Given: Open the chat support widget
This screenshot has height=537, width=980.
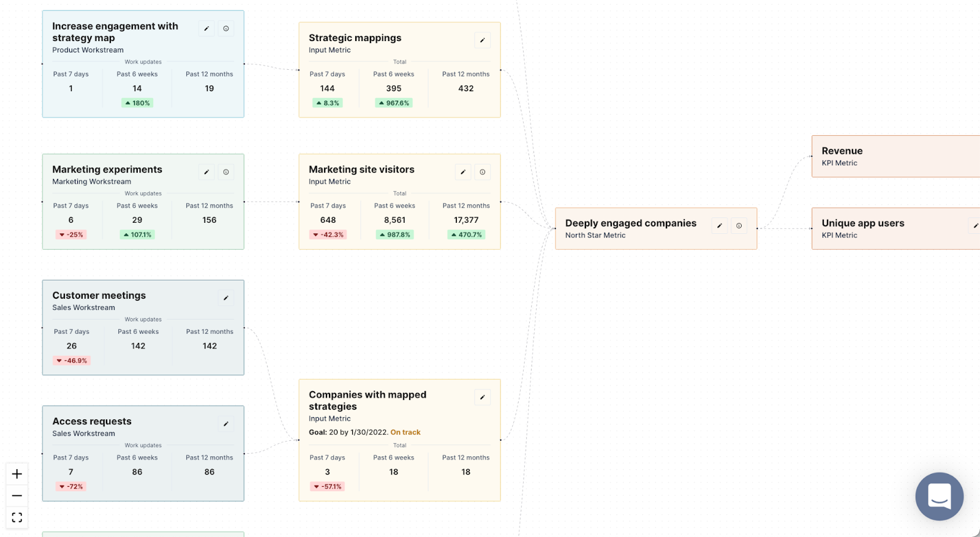Looking at the screenshot, I should click(x=939, y=496).
